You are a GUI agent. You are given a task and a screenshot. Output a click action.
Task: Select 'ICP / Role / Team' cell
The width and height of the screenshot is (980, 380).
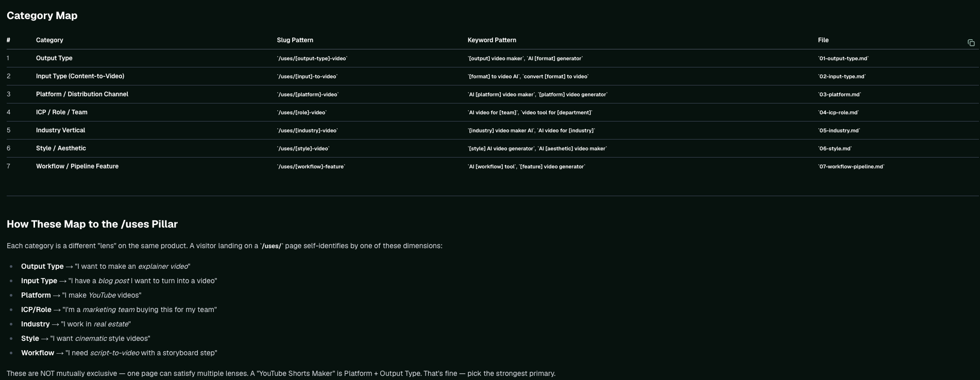click(x=62, y=112)
